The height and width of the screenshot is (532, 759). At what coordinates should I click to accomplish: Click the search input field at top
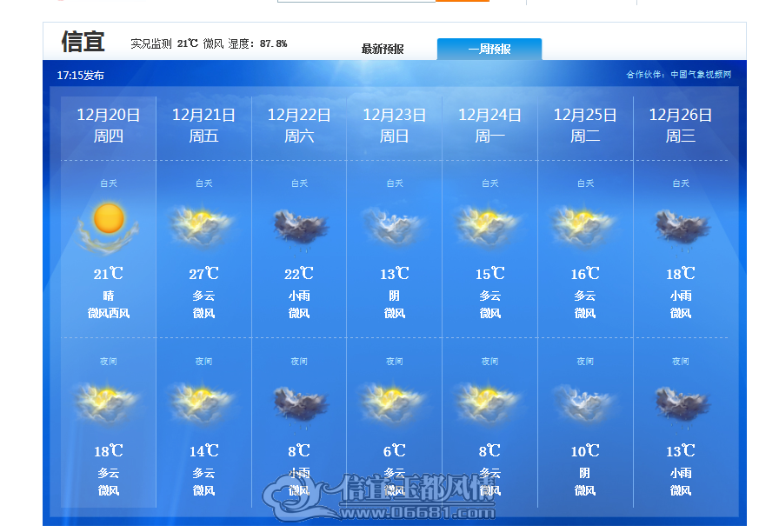pyautogui.click(x=356, y=1)
